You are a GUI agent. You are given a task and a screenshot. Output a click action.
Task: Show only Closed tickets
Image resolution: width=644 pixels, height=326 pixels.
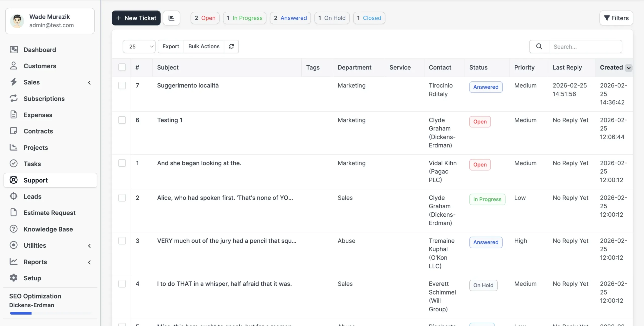coord(369,18)
